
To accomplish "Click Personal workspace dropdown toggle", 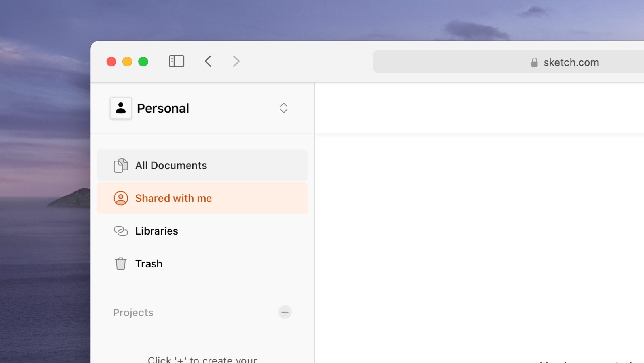I will (x=283, y=107).
